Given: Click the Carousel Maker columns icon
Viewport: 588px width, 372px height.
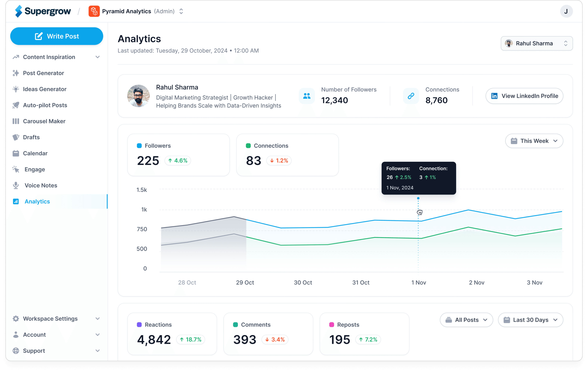Looking at the screenshot, I should (16, 121).
